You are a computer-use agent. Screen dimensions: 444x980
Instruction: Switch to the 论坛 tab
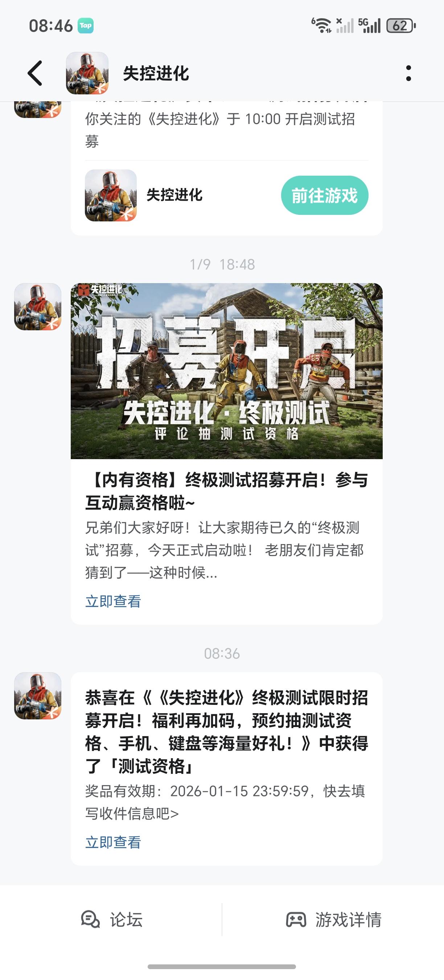point(111,919)
